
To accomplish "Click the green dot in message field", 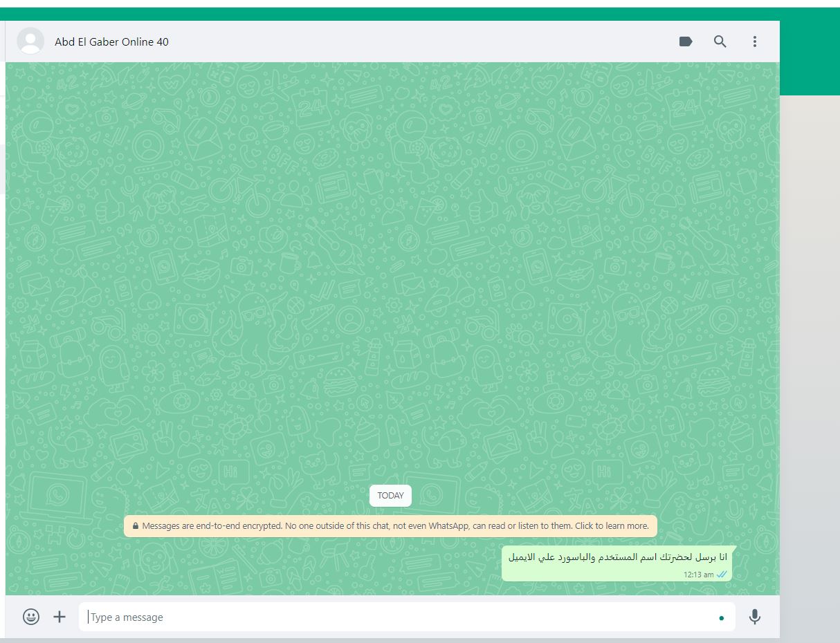I will pos(722,618).
